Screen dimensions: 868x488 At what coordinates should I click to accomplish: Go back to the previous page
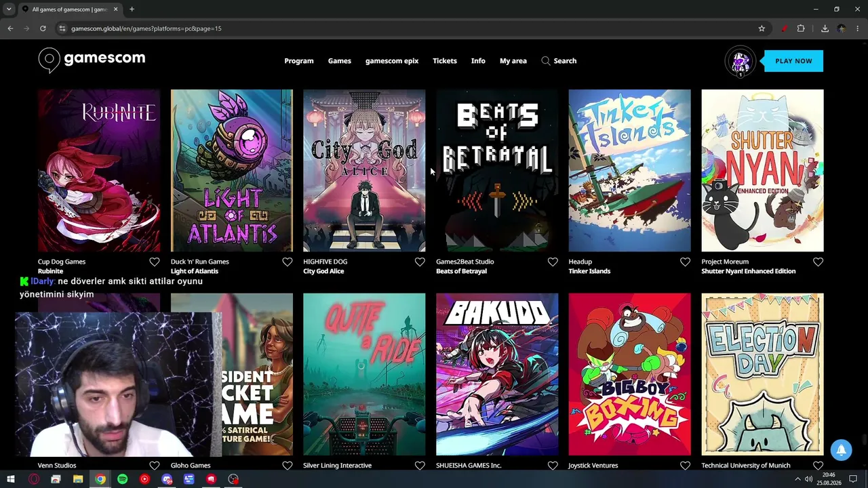pos(10,28)
